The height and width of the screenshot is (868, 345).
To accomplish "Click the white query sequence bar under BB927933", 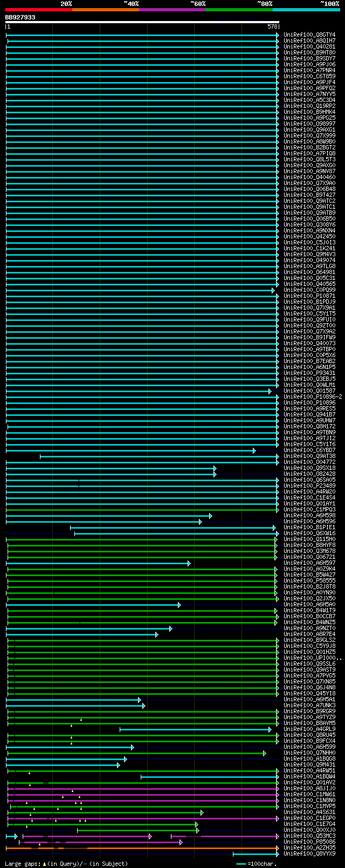I will click(142, 22).
